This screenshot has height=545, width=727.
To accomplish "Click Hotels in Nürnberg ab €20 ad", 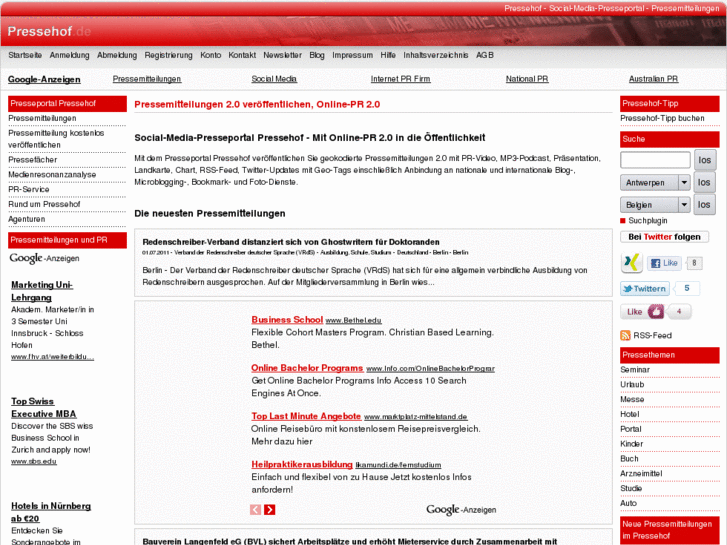I will 51,513.
